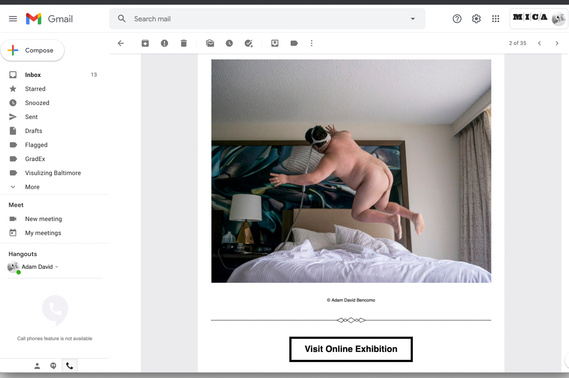Snooze the email using the clock icon
This screenshot has width=569, height=378.
[x=229, y=43]
